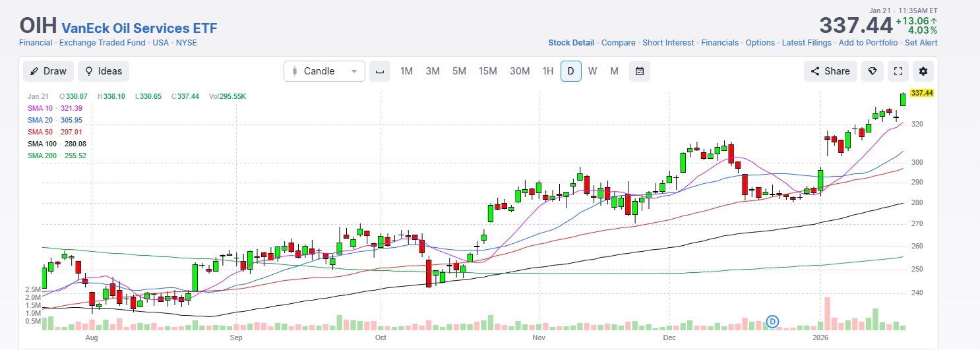Open the date range calendar icon
This screenshot has height=350, width=980.
point(639,71)
